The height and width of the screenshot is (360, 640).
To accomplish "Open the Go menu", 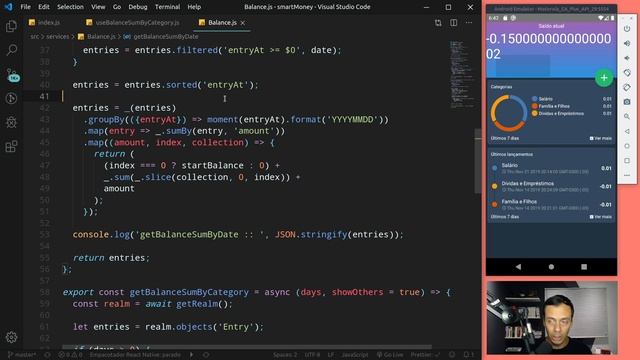I will tap(117, 7).
